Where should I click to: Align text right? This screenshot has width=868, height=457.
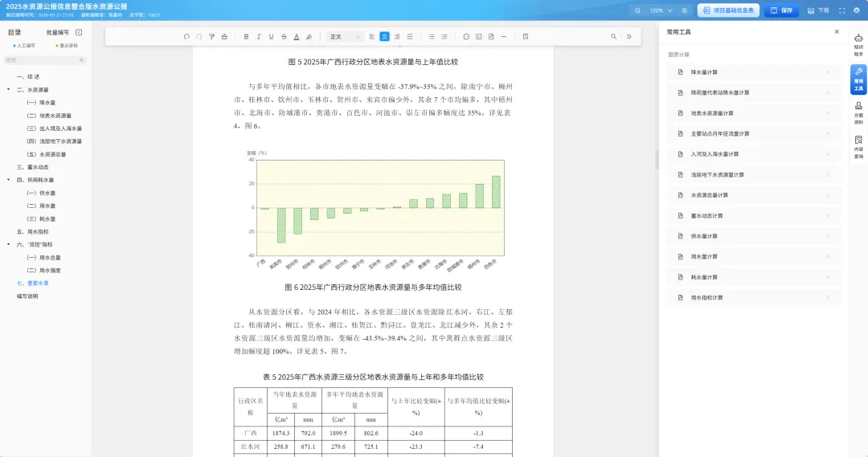point(397,36)
